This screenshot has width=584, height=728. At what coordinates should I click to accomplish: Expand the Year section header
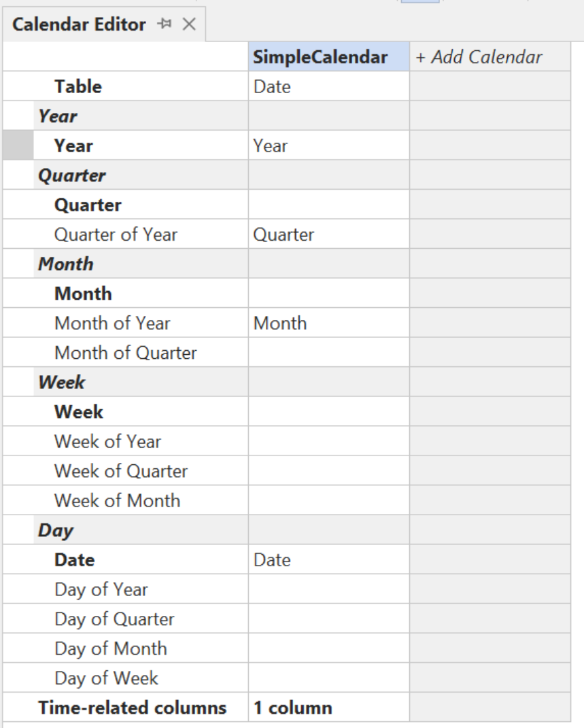(58, 116)
